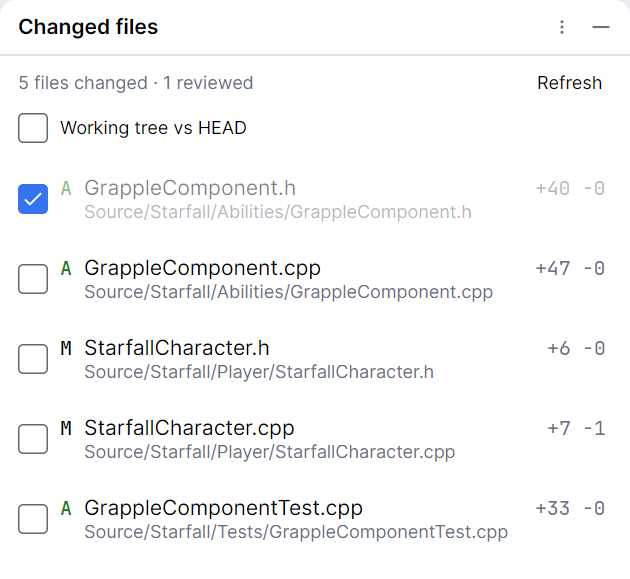
Task: Click the +7 -1 diff stat
Action: pos(576,428)
